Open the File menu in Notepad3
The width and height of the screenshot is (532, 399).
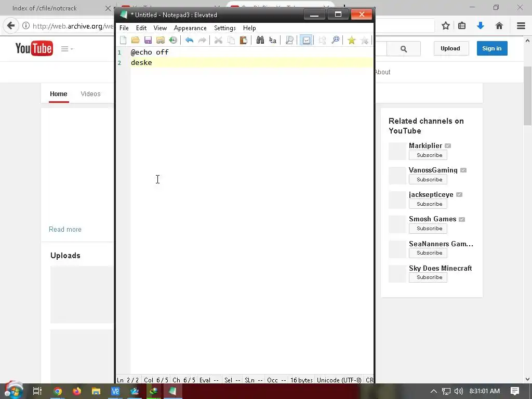[x=124, y=28]
